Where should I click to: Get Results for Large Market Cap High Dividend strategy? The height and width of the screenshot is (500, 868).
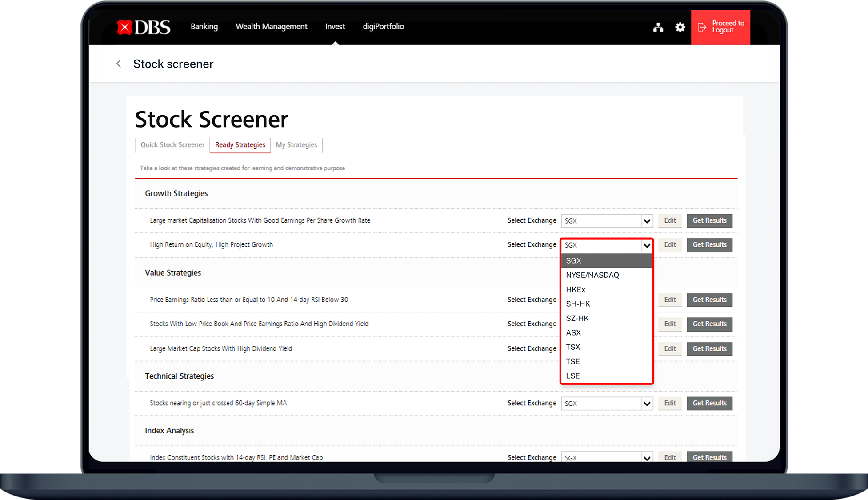pos(709,349)
